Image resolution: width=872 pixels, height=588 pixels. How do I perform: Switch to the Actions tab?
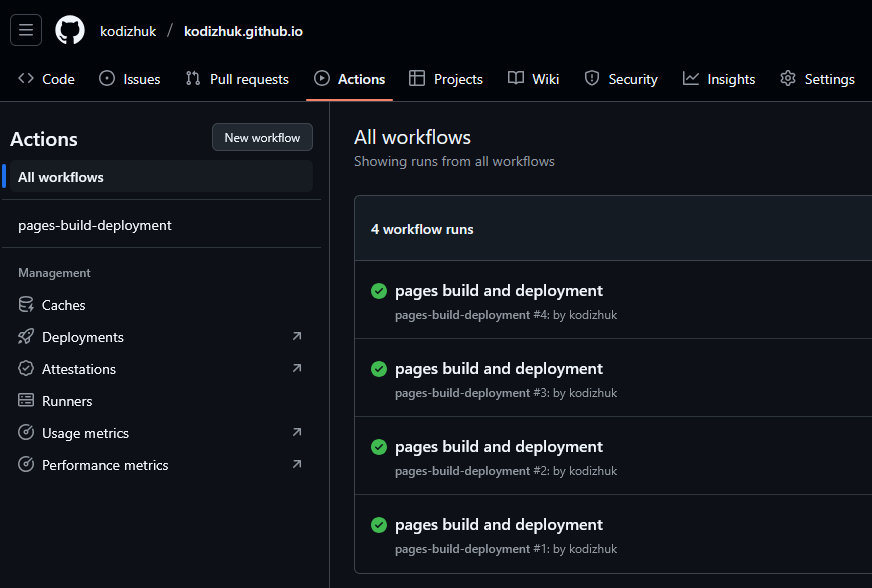(x=349, y=78)
